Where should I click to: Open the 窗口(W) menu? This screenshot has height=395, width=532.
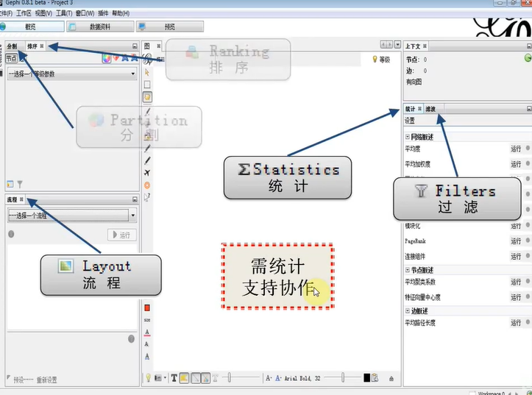coord(85,13)
